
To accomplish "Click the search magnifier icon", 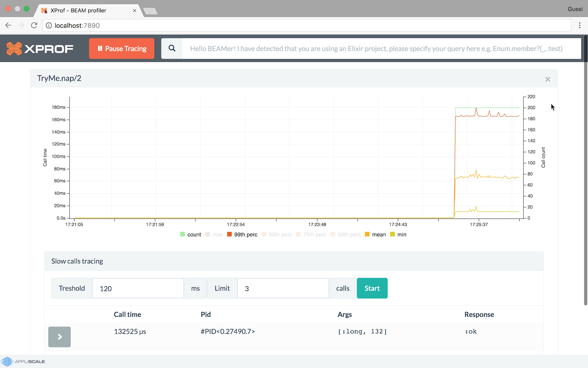I will point(172,48).
